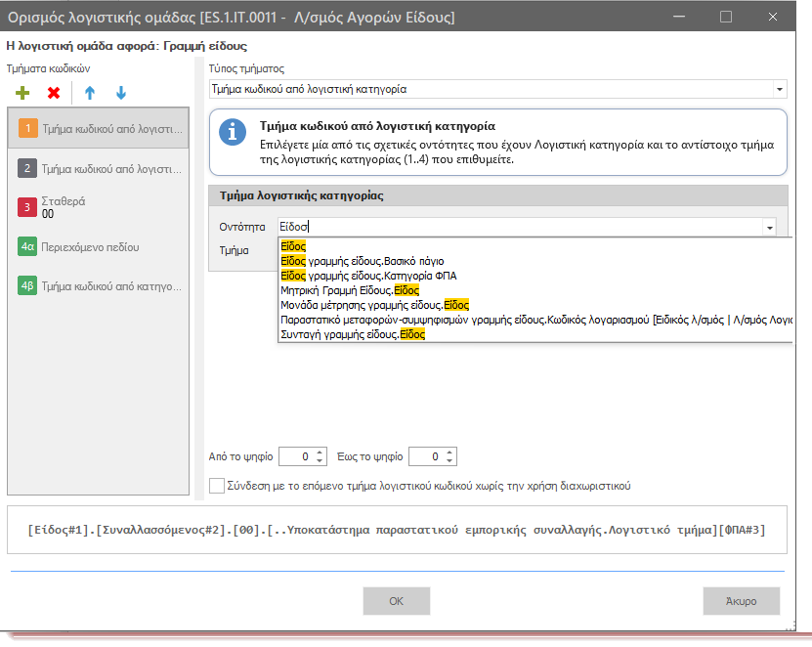Decrease the Έως το ψηφίο value

tap(449, 460)
